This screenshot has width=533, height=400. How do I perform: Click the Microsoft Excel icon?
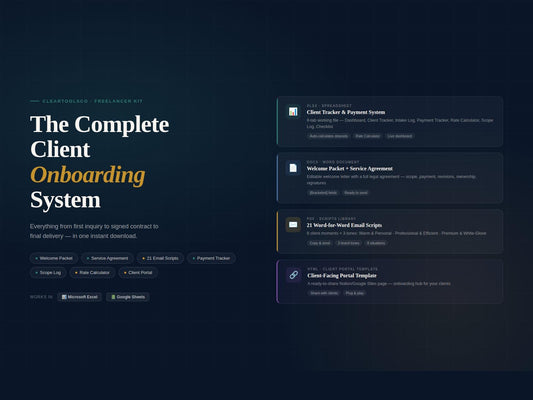[64, 297]
